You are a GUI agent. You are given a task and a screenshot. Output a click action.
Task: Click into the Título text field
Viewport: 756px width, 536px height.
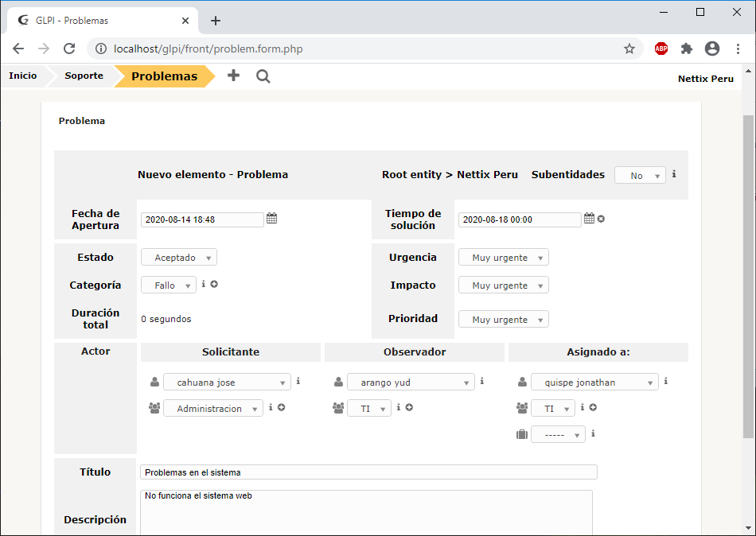coord(368,472)
